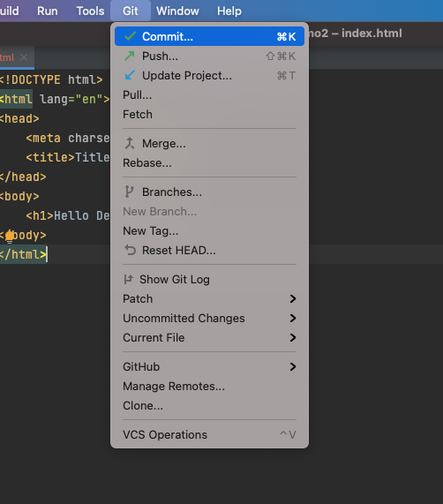Expand the Uncommitted Changes submenu arrow
443x504 pixels.
[293, 318]
